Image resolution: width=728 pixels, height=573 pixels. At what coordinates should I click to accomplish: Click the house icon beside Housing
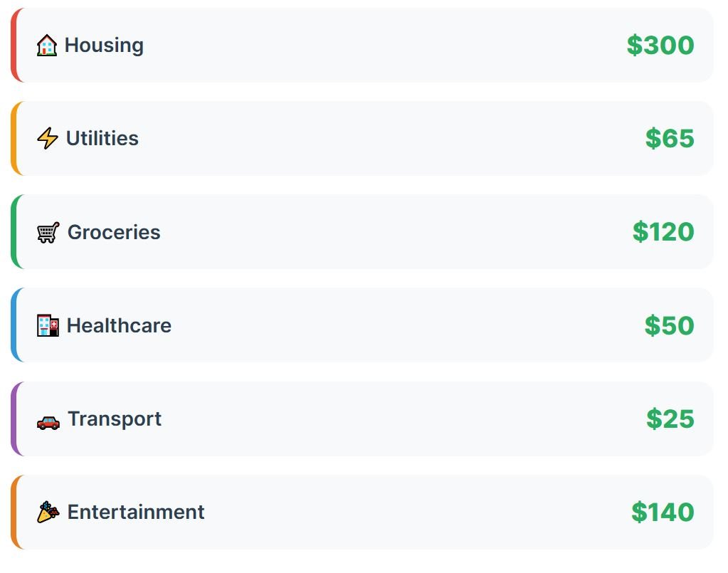[47, 46]
